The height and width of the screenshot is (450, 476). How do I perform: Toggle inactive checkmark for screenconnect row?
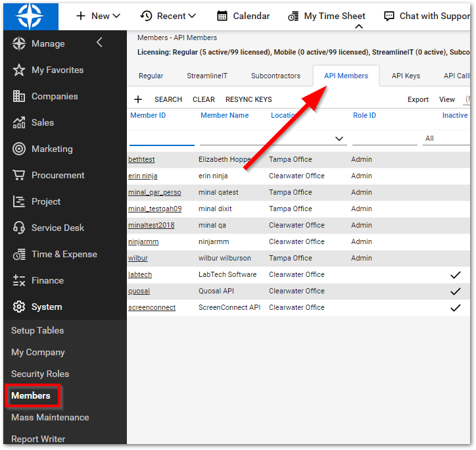pyautogui.click(x=455, y=307)
